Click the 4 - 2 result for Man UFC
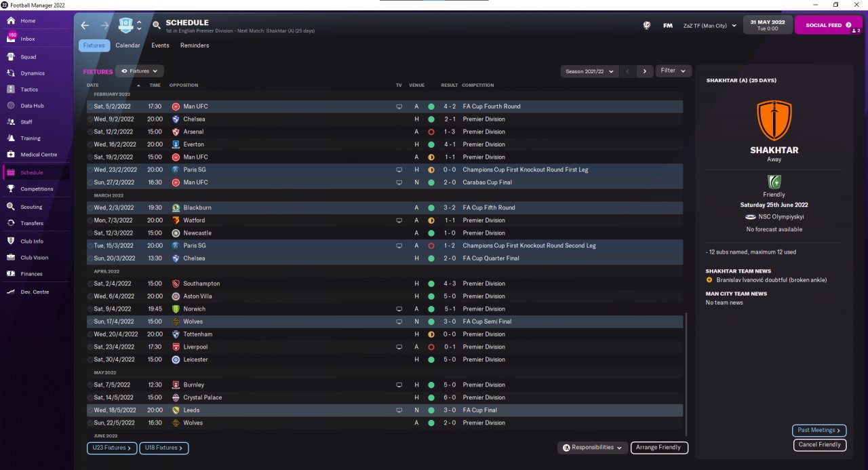This screenshot has height=470, width=868. point(450,106)
